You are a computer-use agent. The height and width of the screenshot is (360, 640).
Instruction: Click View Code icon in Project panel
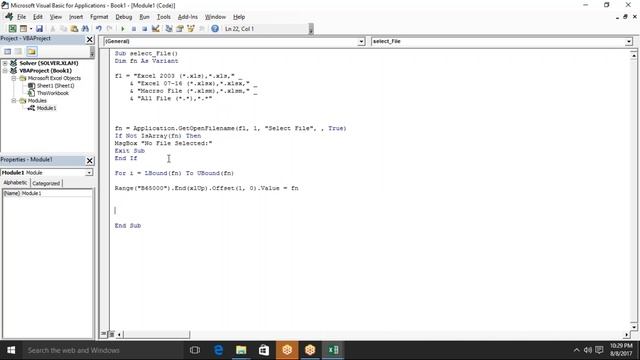8,51
